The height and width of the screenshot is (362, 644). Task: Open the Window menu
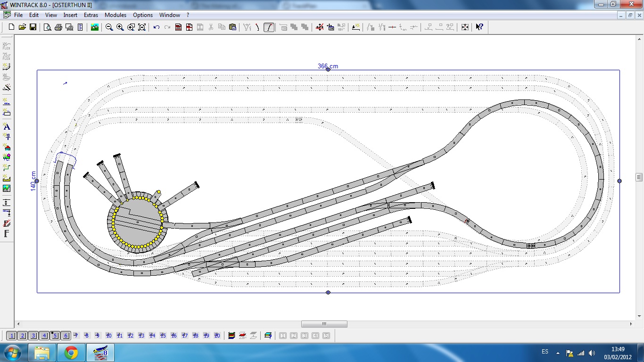(170, 15)
